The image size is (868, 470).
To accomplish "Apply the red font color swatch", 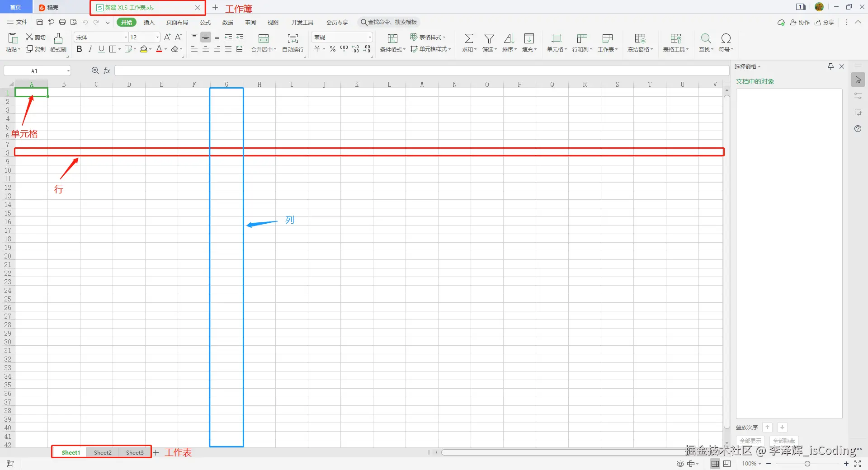I will pos(159,49).
